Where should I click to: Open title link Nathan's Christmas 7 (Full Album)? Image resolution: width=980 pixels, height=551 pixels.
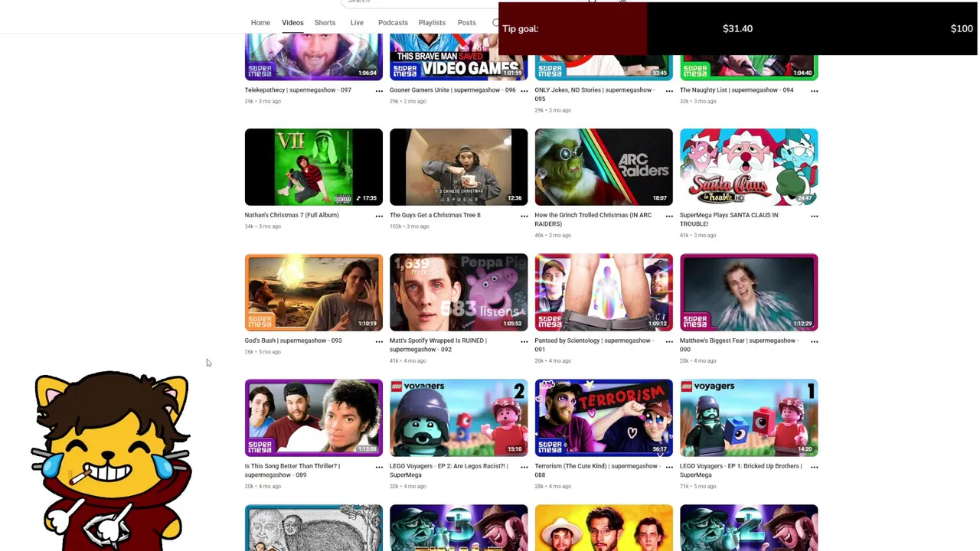click(292, 215)
